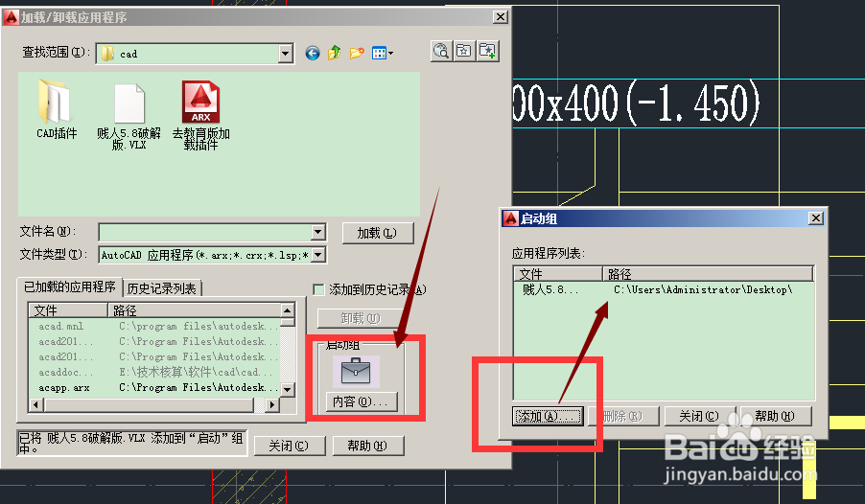Click loaded list scroll left arrow

point(36,404)
